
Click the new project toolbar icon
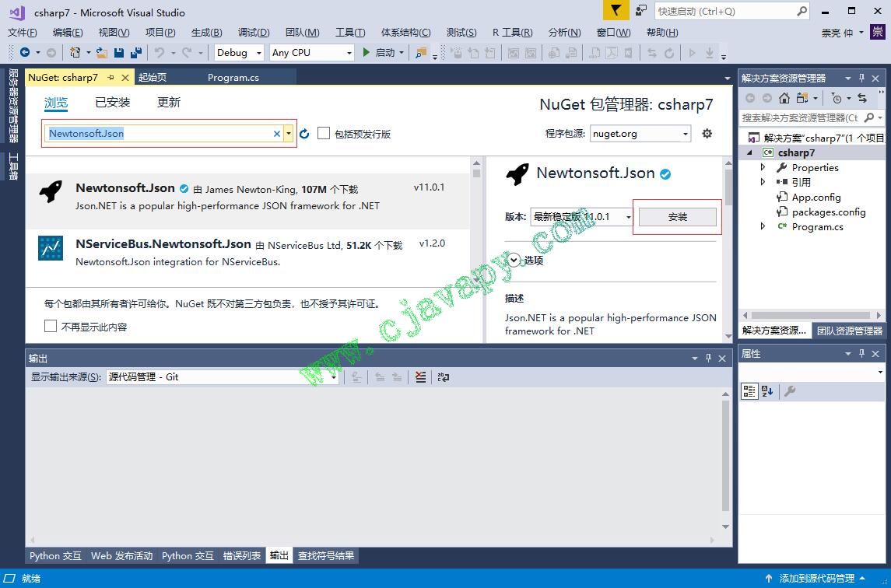click(75, 53)
